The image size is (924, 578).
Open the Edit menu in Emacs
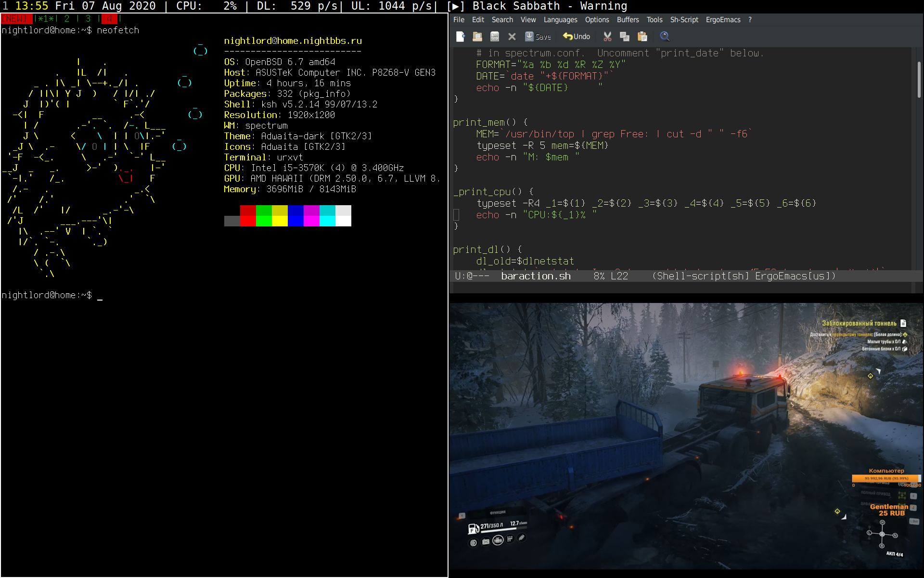[x=478, y=20]
